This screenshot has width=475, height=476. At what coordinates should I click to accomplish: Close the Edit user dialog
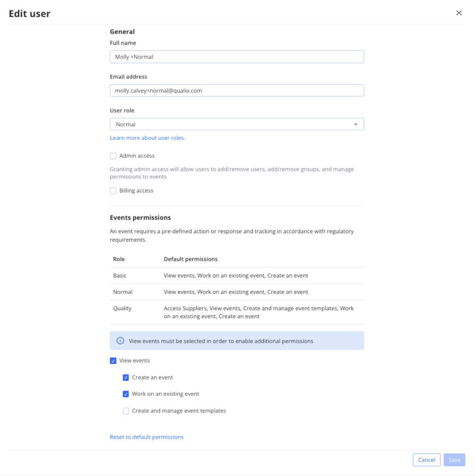[x=459, y=13]
